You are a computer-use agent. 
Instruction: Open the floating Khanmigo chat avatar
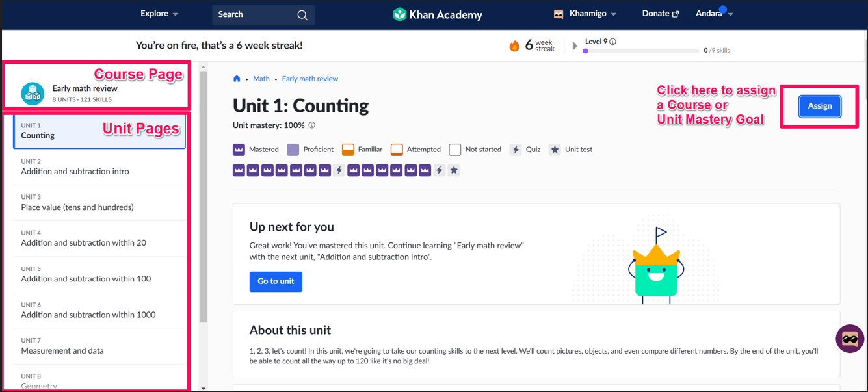coord(850,339)
